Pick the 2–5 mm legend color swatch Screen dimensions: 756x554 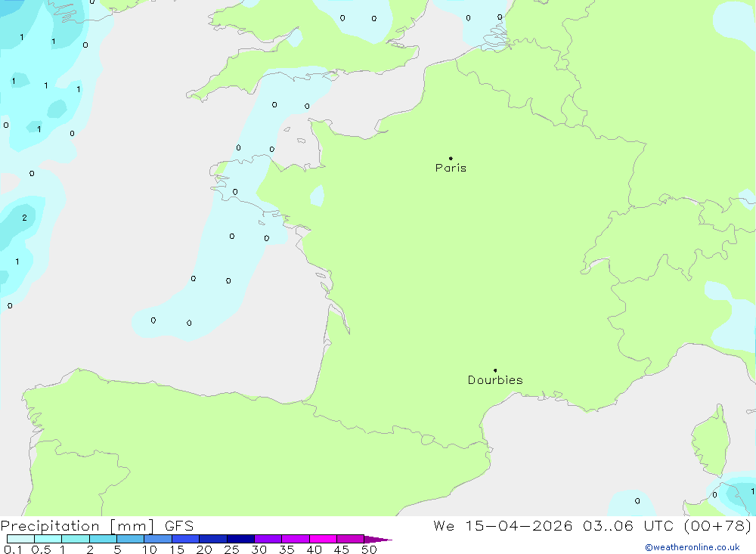pos(103,539)
